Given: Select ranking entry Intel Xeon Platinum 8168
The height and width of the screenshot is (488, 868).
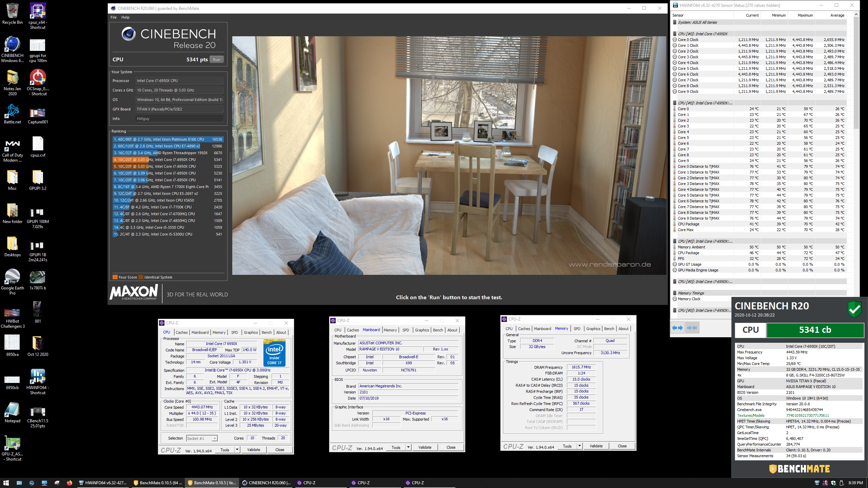Looking at the screenshot, I should (x=168, y=139).
